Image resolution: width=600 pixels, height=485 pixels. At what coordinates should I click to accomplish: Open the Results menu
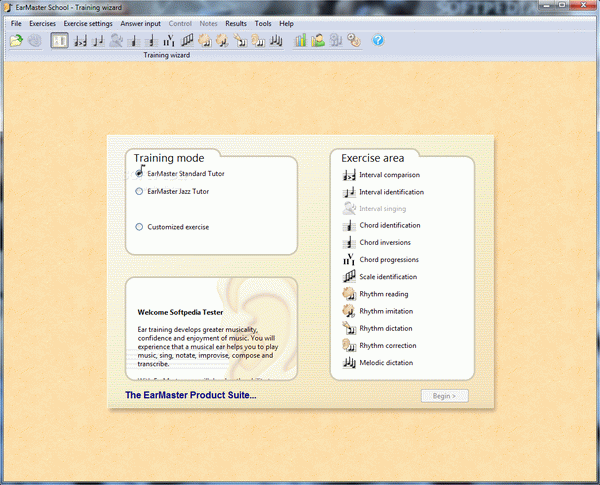[x=236, y=22]
